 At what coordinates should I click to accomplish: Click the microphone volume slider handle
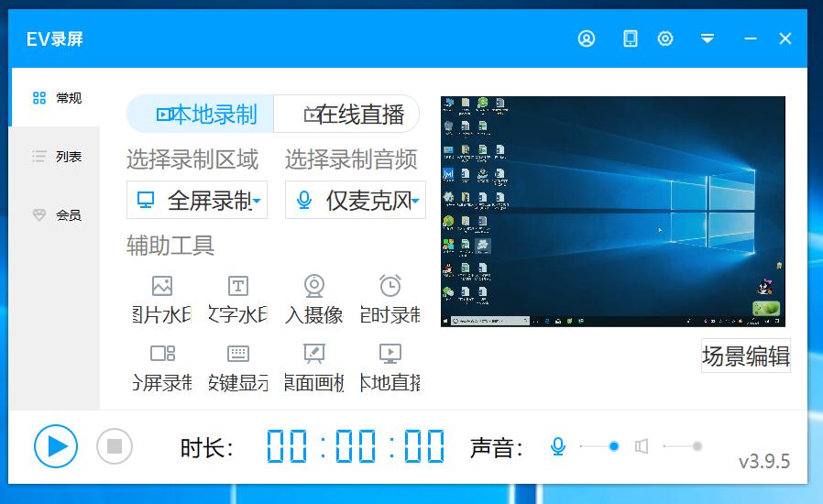614,446
